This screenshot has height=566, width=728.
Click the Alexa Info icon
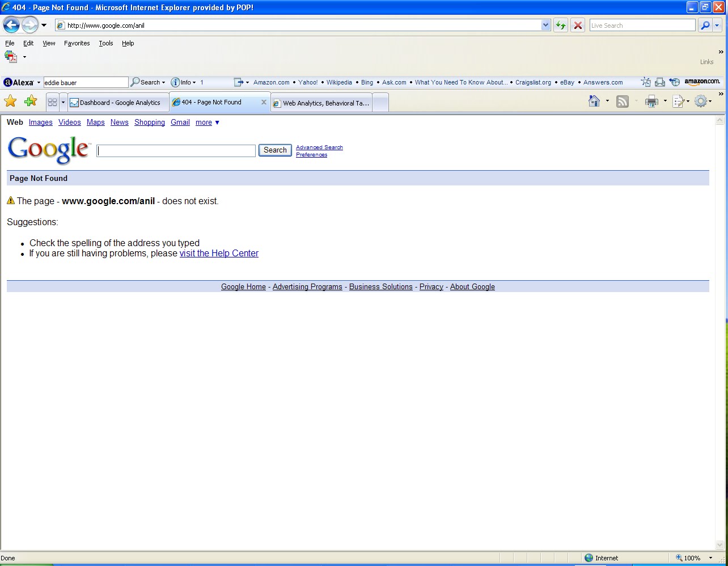click(176, 82)
